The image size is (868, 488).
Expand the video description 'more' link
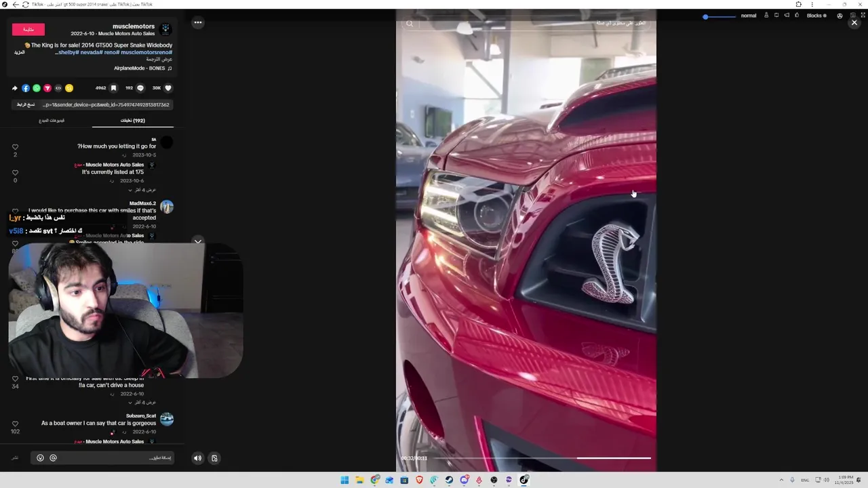click(x=20, y=52)
